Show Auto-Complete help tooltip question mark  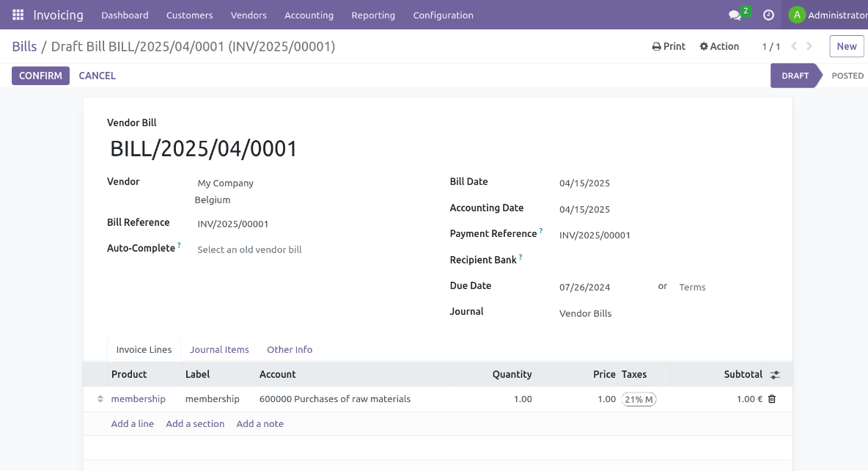179,245
